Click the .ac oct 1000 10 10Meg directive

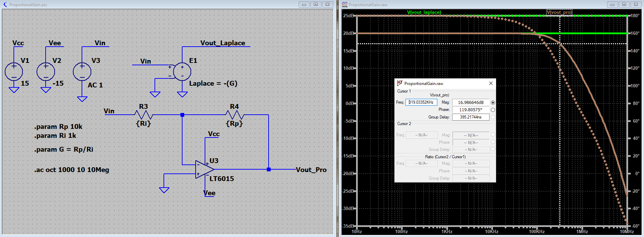pos(72,170)
